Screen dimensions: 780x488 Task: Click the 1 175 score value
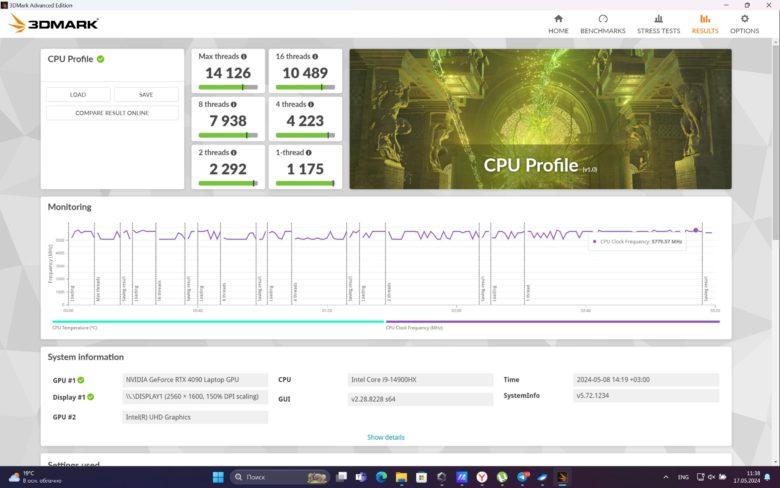point(305,169)
